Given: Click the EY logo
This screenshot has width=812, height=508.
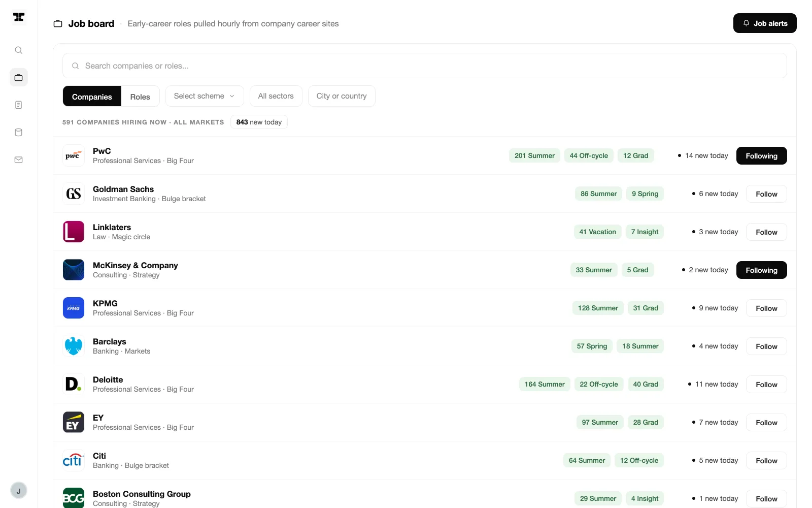Looking at the screenshot, I should (74, 422).
